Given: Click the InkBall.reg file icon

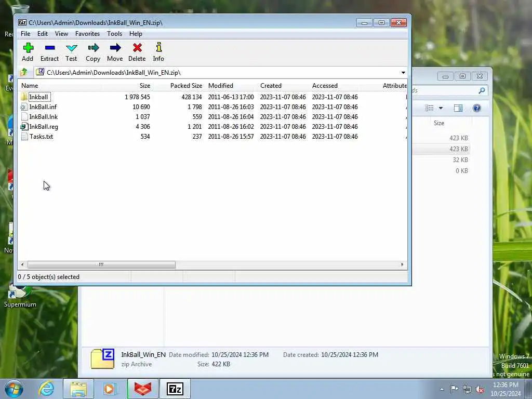Looking at the screenshot, I should click(x=24, y=127).
